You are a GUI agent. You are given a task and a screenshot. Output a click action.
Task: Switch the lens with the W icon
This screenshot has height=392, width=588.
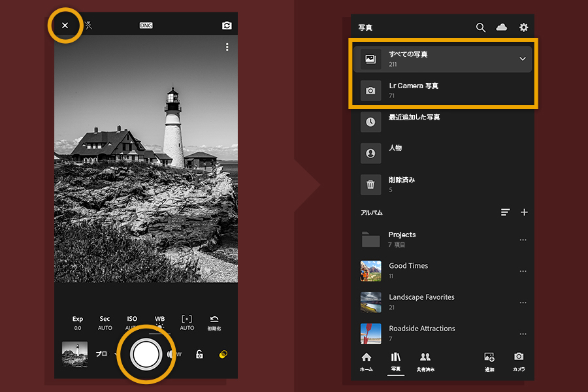point(175,354)
